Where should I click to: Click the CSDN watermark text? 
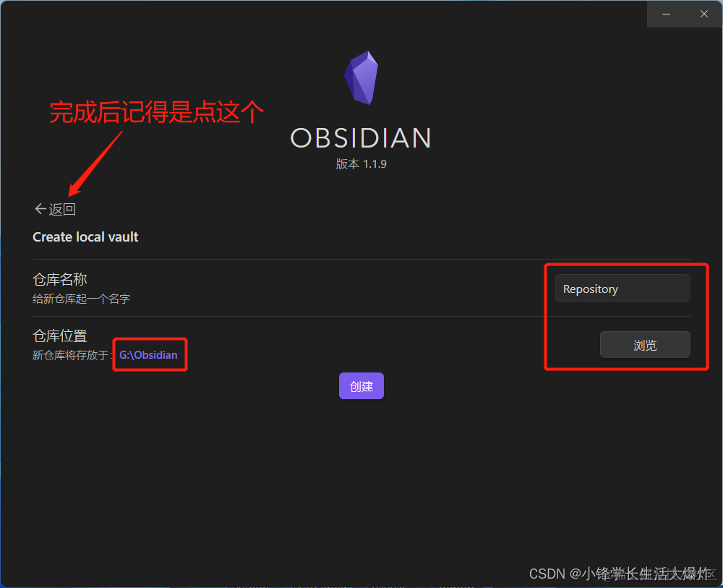(621, 574)
